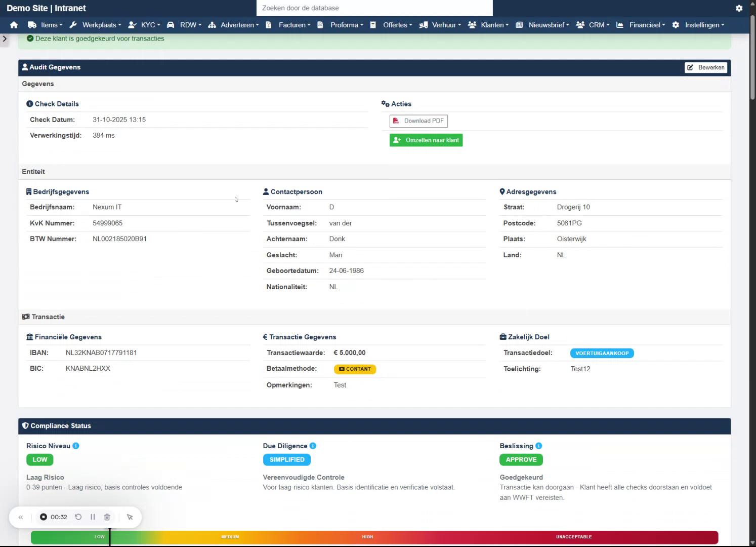Click the info icon next to Risico Niveau
The width and height of the screenshot is (756, 547).
pos(76,446)
